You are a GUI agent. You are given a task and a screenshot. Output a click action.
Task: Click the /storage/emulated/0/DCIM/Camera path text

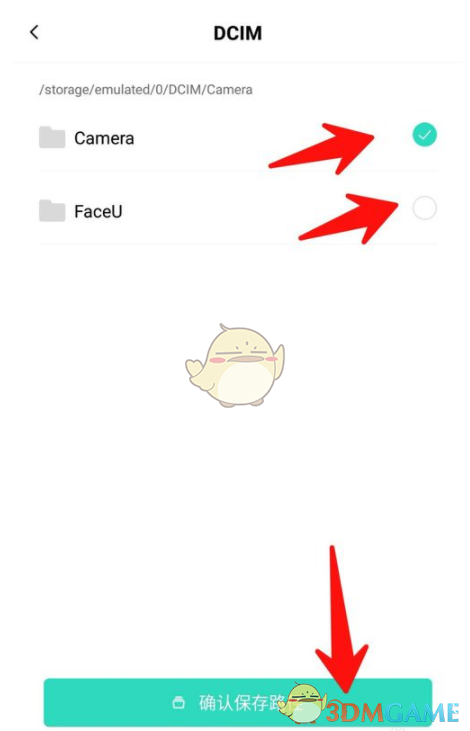(145, 90)
